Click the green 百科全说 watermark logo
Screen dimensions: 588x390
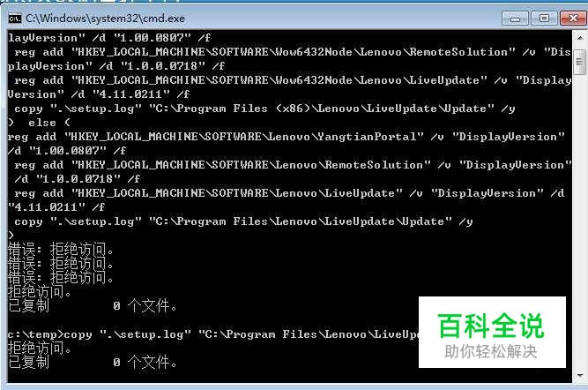tap(491, 326)
